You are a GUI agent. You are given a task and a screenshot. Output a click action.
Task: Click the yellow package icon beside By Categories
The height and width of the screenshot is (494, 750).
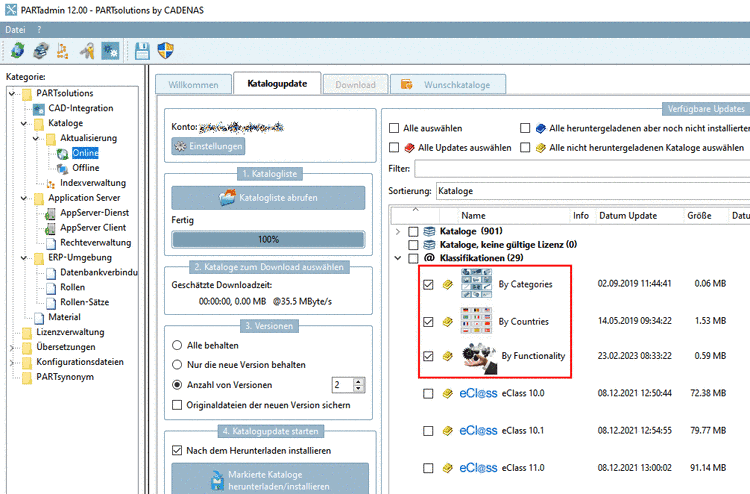[x=447, y=285]
